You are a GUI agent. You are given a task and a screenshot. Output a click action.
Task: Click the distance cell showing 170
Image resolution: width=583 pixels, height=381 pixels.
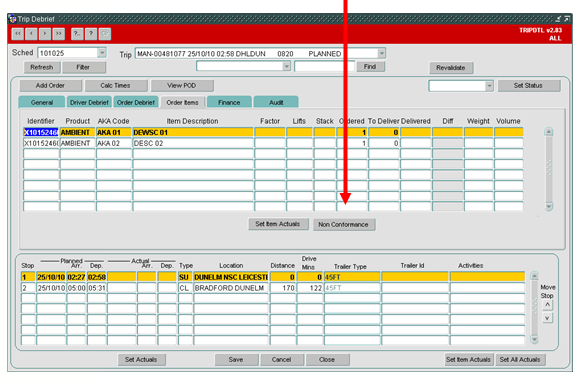tap(283, 288)
